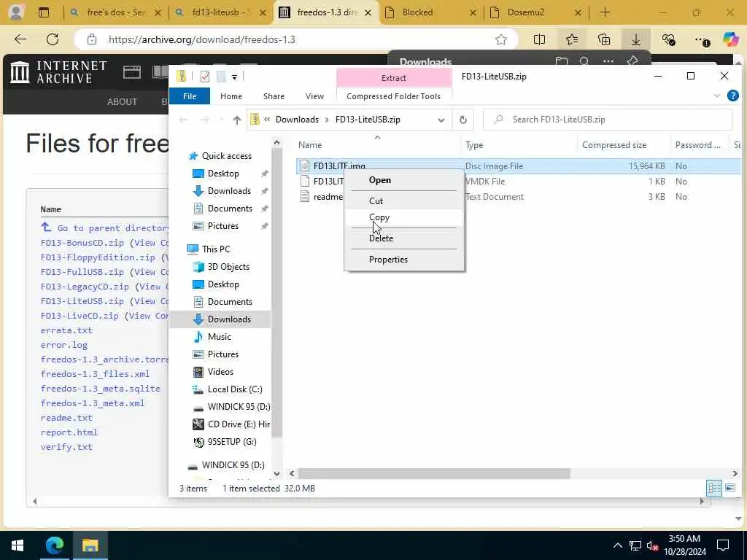Add page to favorites star icon

point(500,39)
